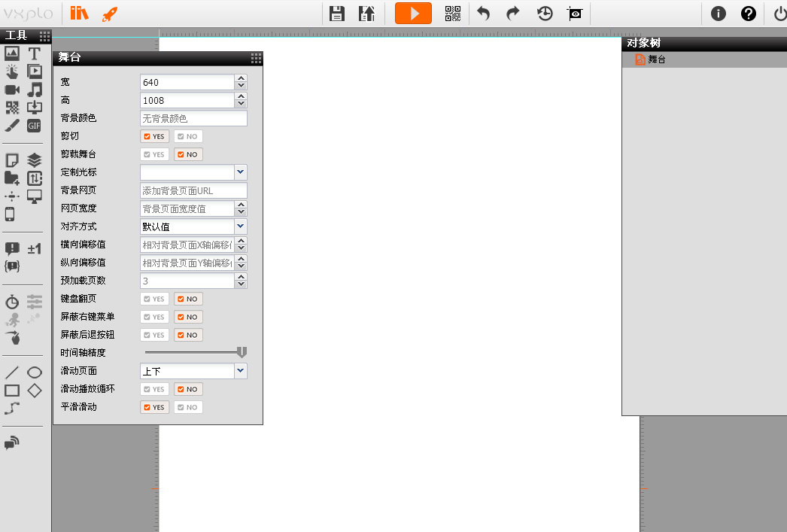Click the save floppy disk icon

point(337,13)
